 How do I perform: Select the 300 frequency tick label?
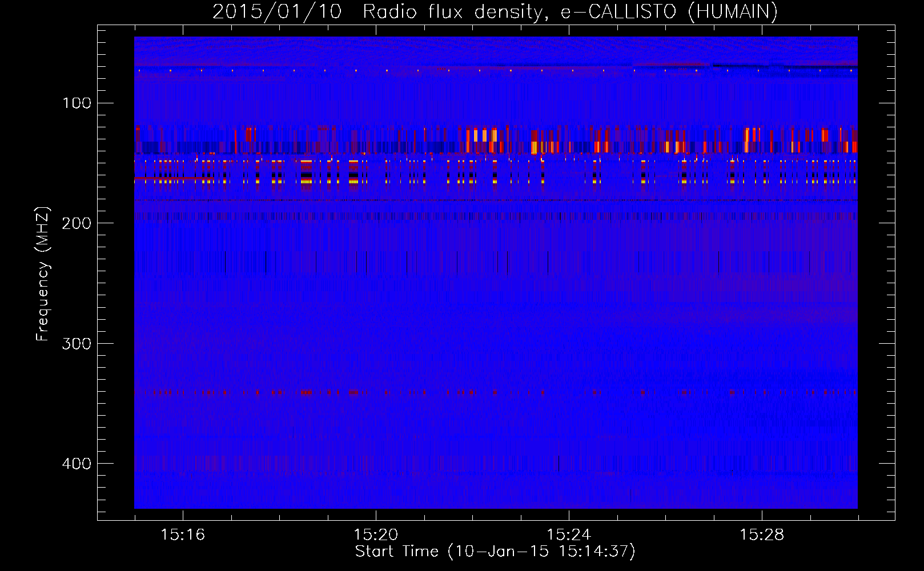pos(77,343)
